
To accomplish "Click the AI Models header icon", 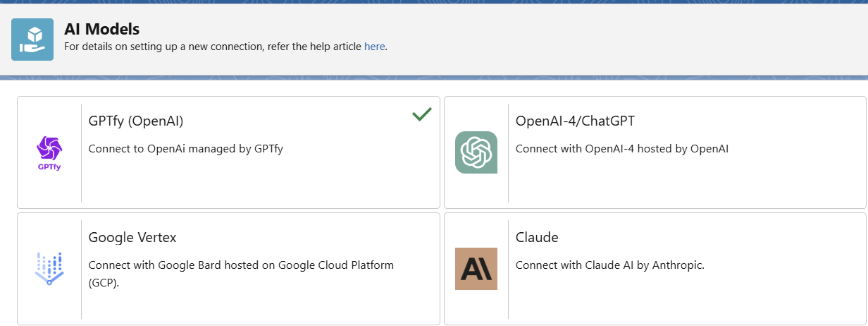I will 32,40.
